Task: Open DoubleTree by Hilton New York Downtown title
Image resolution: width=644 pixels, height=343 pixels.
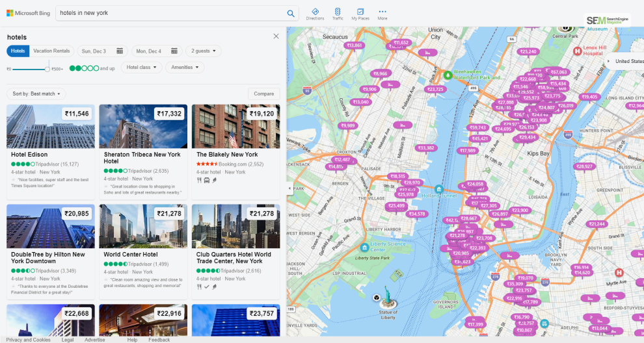Action: click(x=48, y=258)
